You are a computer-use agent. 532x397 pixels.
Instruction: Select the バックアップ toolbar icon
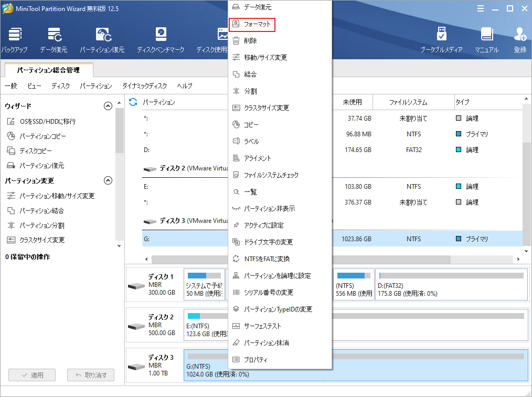(15, 39)
